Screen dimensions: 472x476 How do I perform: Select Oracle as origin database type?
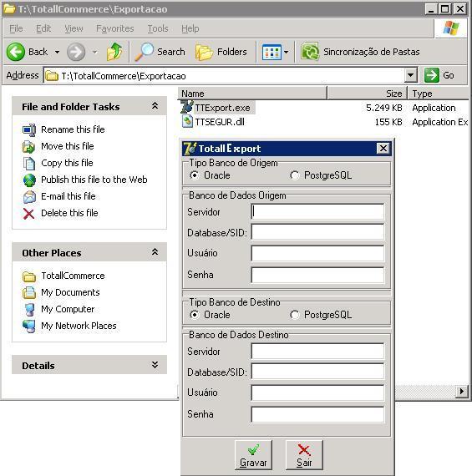(x=195, y=175)
